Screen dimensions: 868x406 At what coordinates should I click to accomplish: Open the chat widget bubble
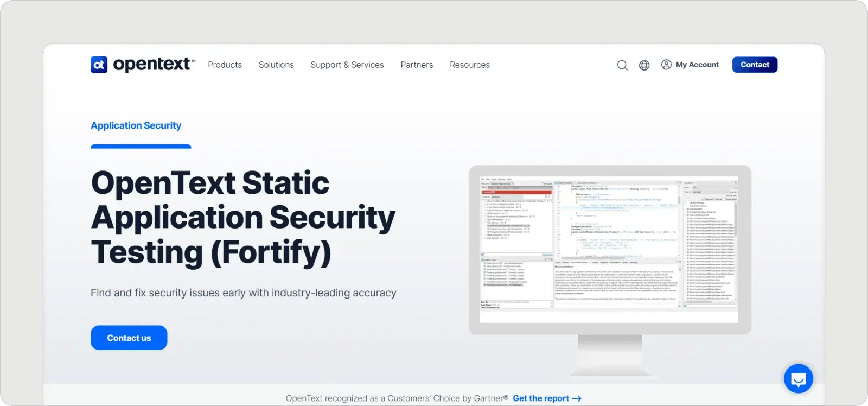799,379
